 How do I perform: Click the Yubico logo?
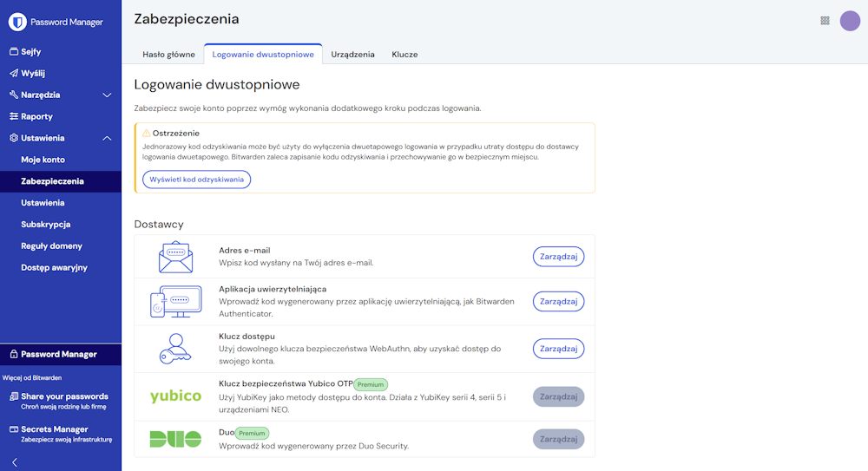tap(175, 396)
